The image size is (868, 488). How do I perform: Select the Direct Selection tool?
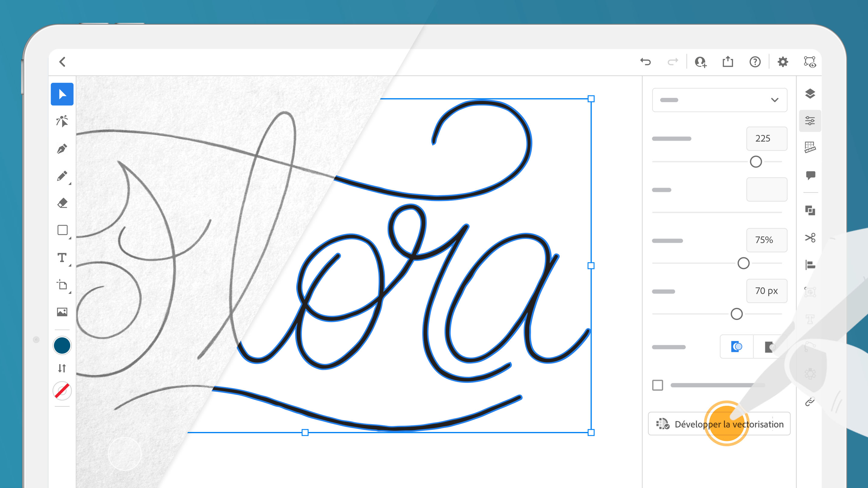[62, 121]
